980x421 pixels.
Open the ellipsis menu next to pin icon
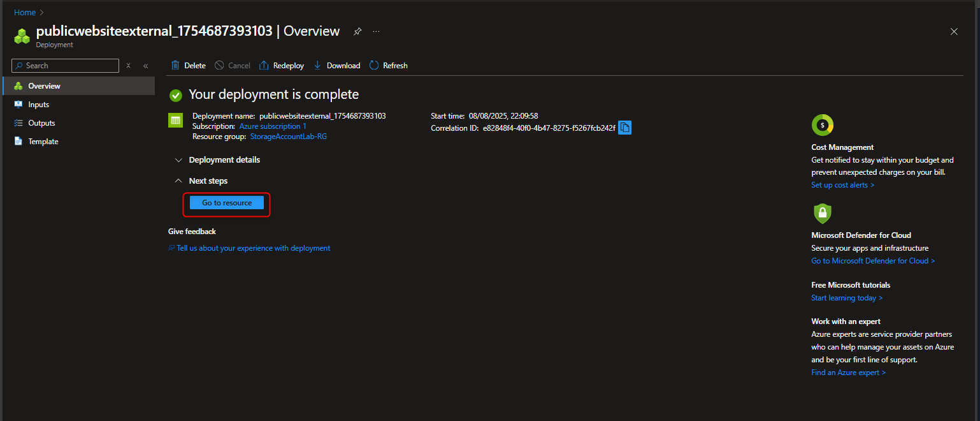click(376, 31)
